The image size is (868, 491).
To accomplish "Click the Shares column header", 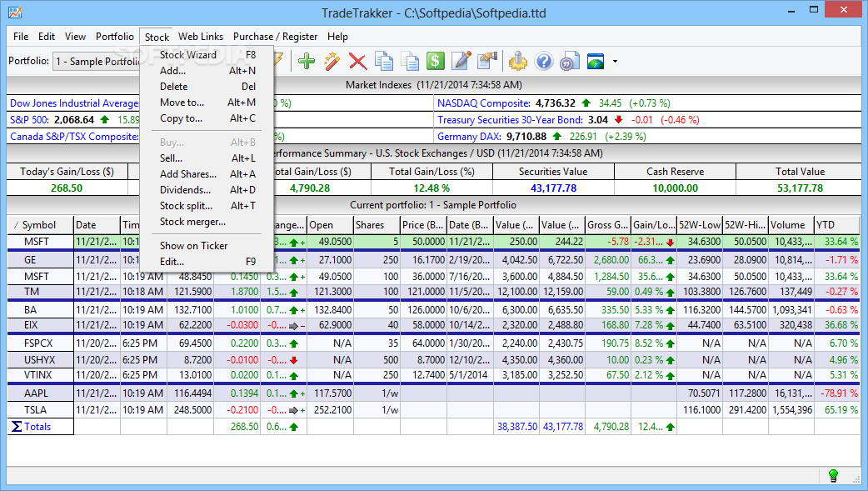I will [x=377, y=225].
